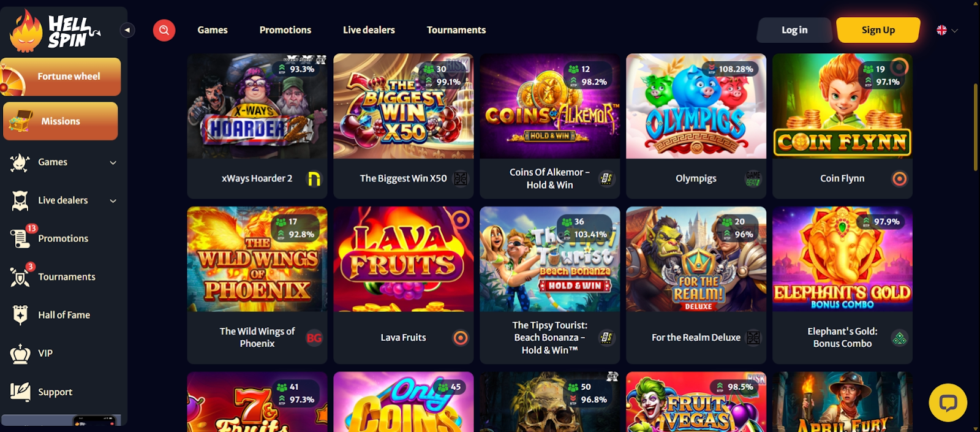Click the yellow Sign Up button
980x432 pixels.
point(878,30)
